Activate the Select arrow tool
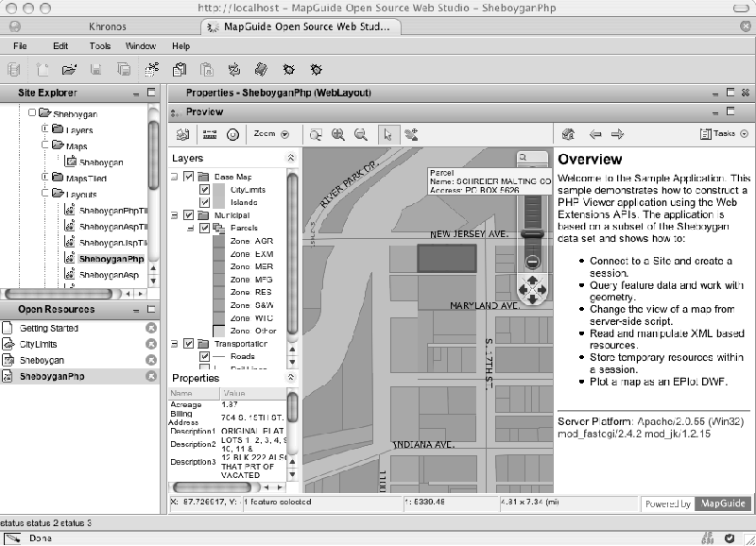The width and height of the screenshot is (756, 546). [x=387, y=134]
